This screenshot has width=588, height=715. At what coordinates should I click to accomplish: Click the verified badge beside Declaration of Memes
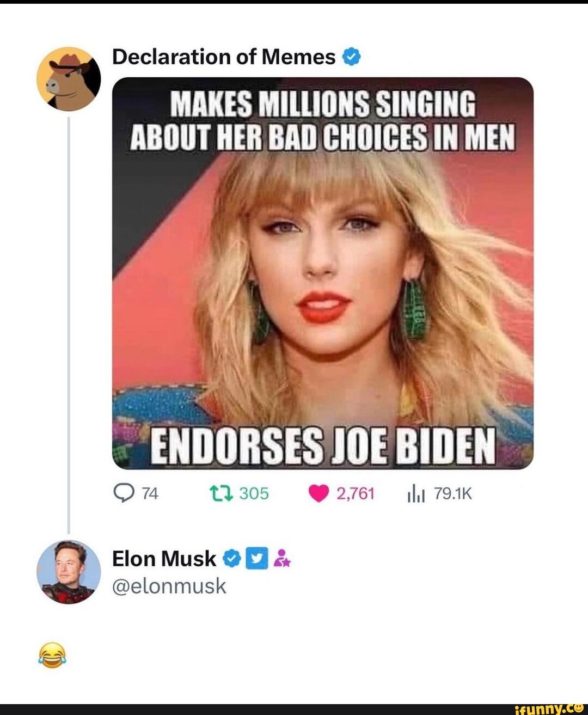coord(352,56)
